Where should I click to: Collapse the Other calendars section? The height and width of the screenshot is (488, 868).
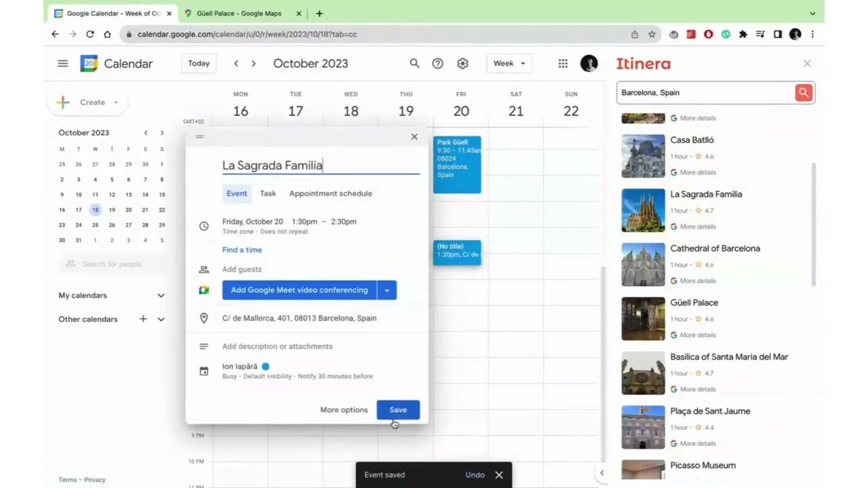[x=161, y=319]
